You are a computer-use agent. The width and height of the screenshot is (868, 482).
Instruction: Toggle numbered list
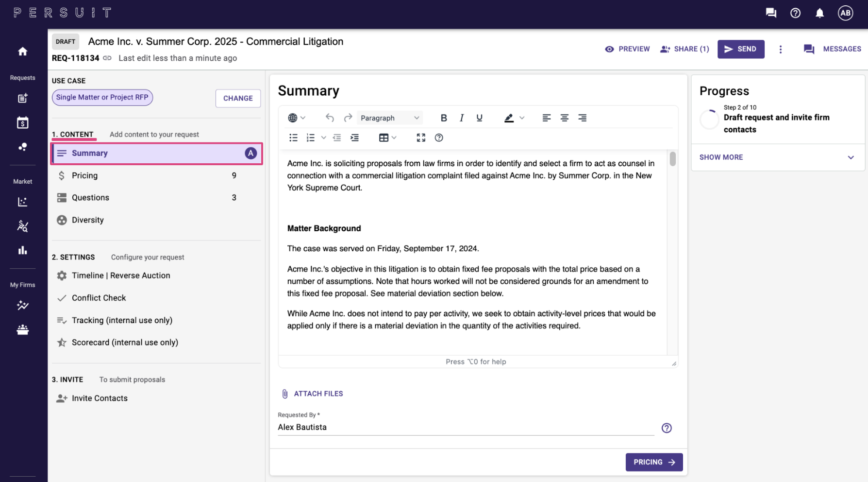coord(311,138)
